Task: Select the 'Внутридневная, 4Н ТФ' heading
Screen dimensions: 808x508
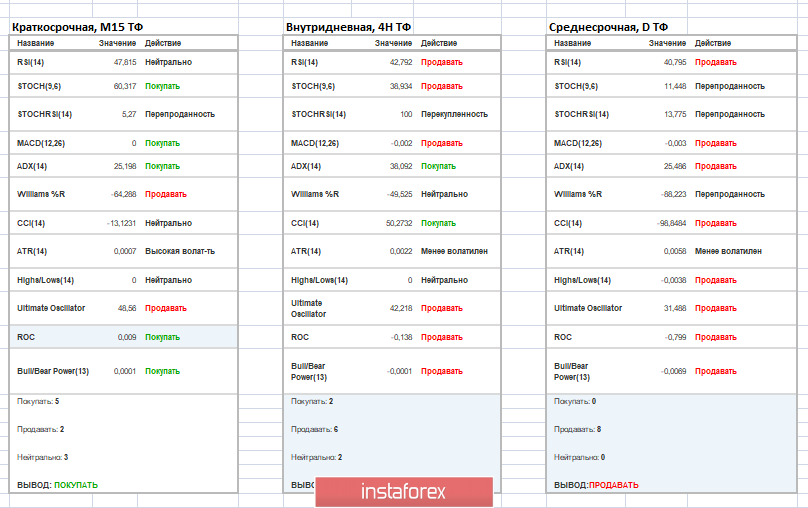Action: [x=349, y=27]
